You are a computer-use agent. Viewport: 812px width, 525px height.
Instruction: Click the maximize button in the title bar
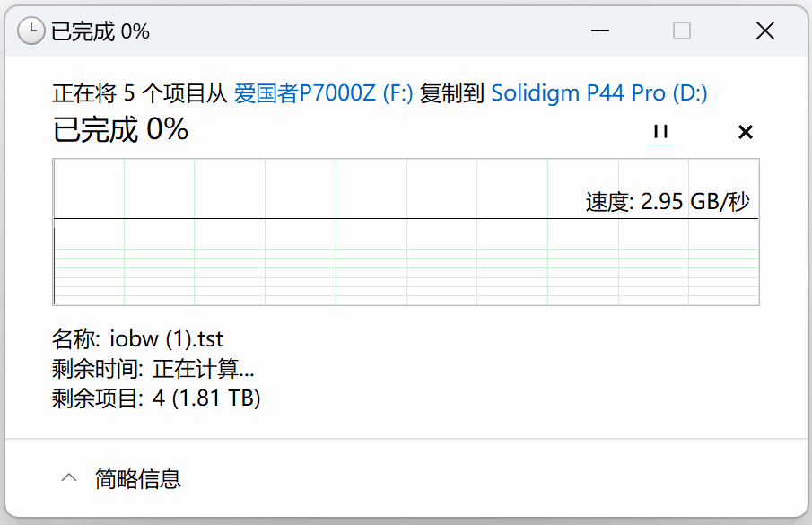coord(682,31)
